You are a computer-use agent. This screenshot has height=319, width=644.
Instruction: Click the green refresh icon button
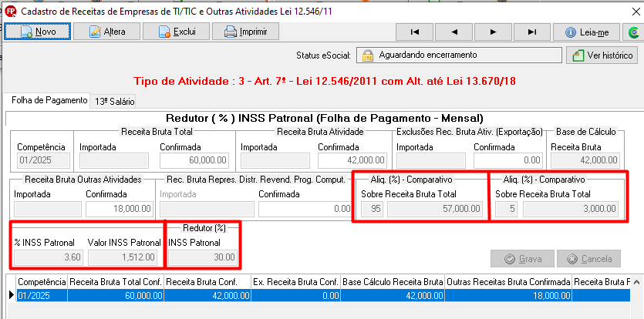(x=633, y=32)
